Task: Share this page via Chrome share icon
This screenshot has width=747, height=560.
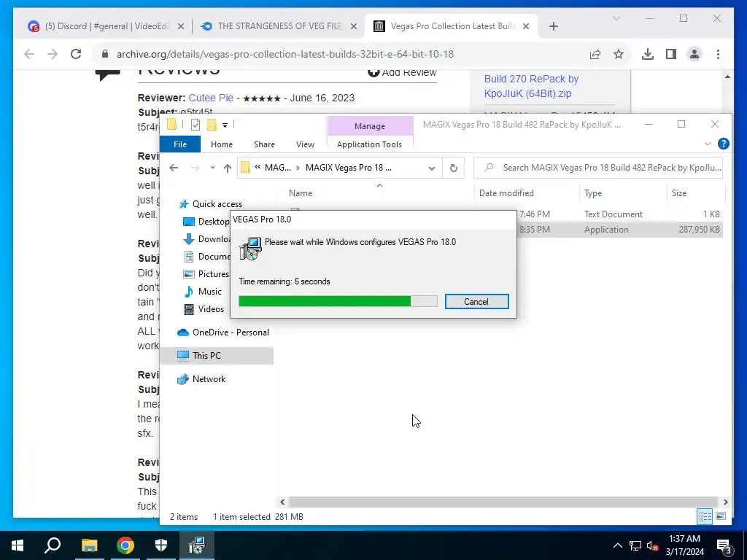Action: (595, 54)
